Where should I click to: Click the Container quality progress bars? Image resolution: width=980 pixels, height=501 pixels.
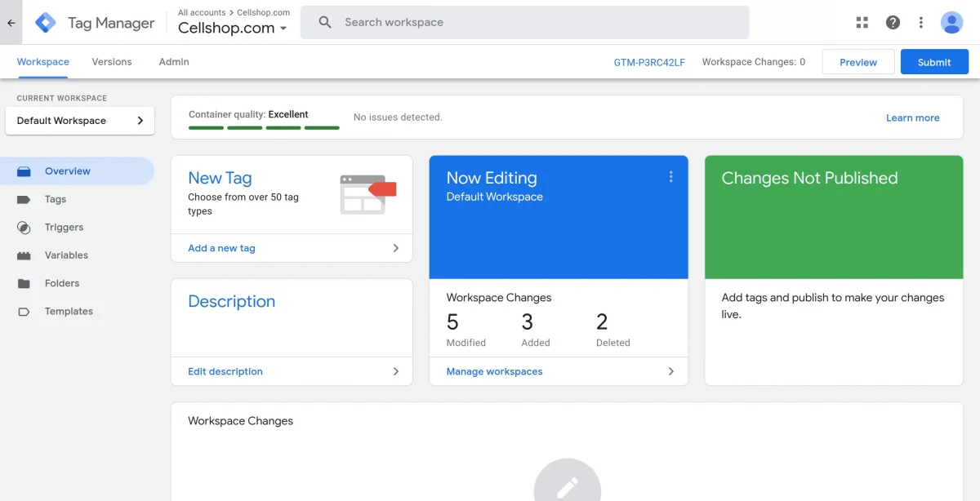[x=262, y=128]
